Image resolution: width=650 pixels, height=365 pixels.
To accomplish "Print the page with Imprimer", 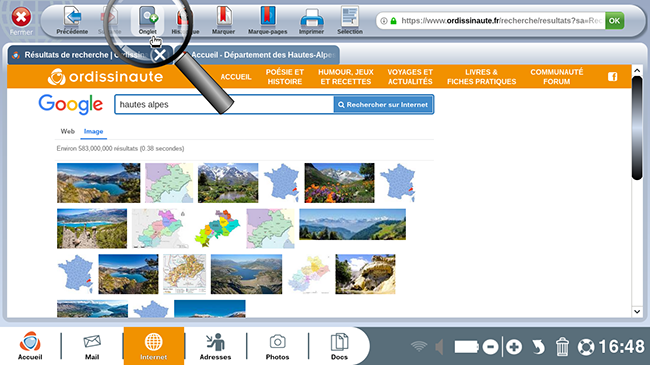I will pyautogui.click(x=311, y=20).
